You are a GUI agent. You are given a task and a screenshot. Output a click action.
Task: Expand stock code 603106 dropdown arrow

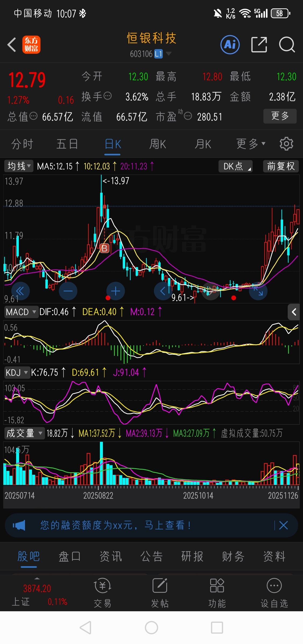tap(169, 54)
